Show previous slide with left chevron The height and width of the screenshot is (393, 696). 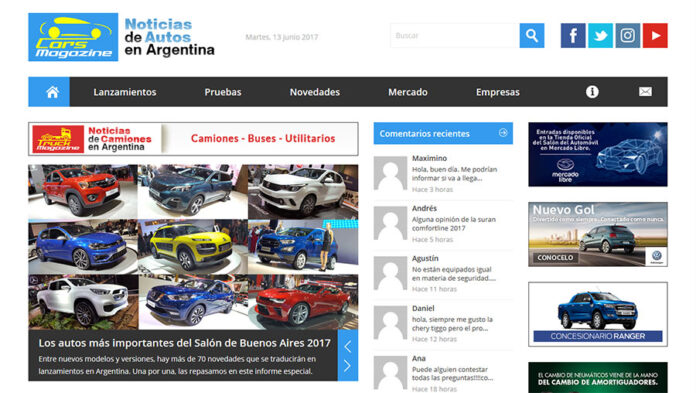[348, 346]
